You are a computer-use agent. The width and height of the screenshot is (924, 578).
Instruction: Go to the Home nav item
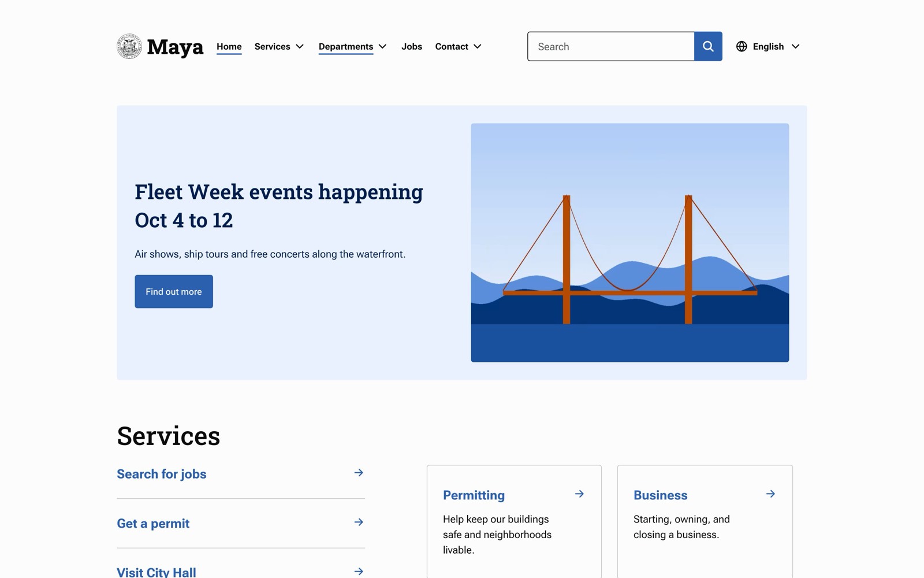point(229,46)
